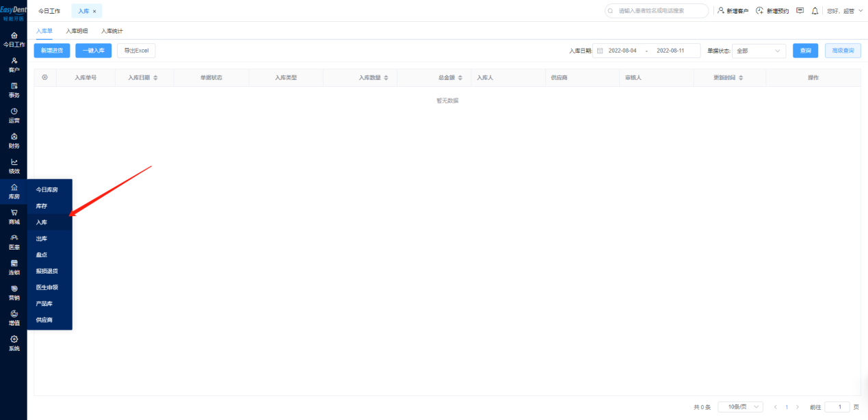Click 新增客户 add customer icon
The image size is (868, 420).
click(x=721, y=11)
